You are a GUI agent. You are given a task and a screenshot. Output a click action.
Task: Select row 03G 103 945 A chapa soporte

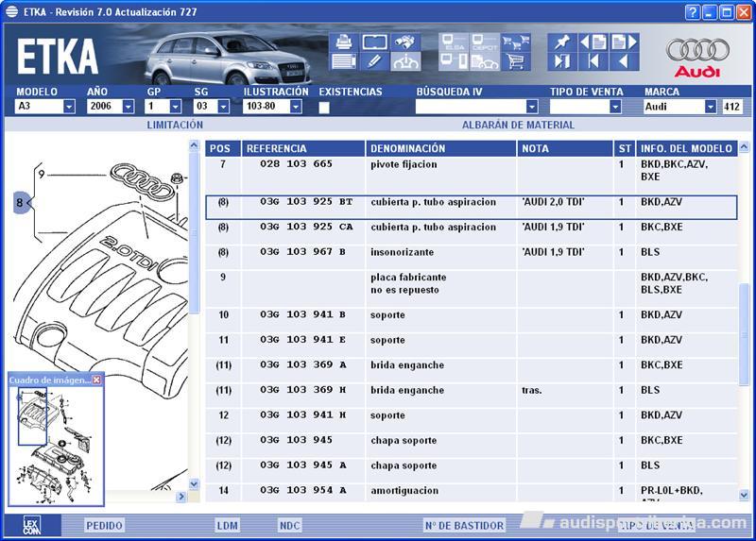(x=472, y=471)
